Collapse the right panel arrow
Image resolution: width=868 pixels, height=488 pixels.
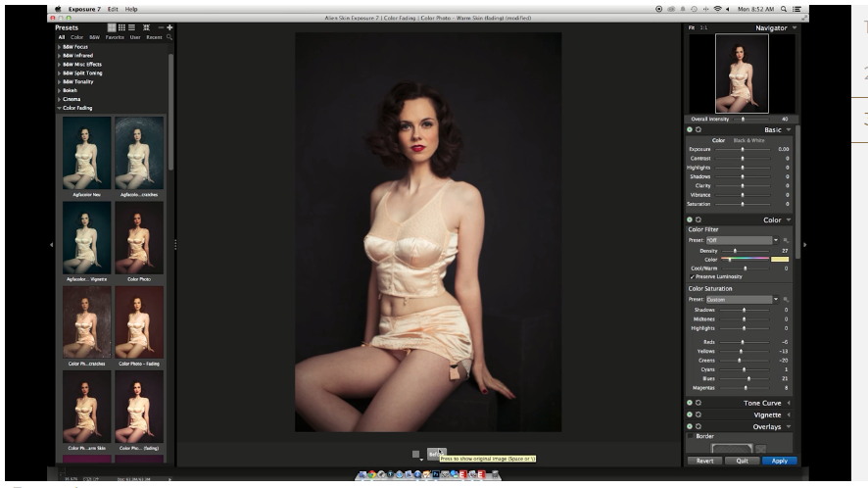(x=805, y=244)
